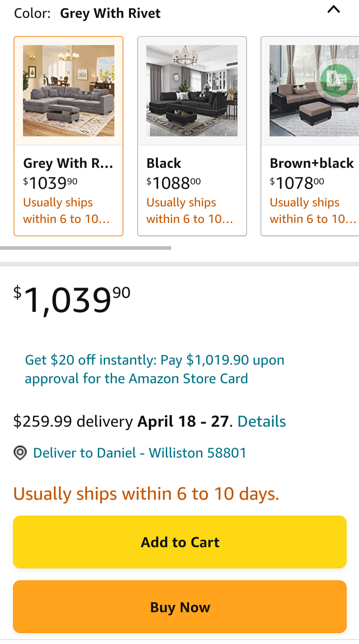Choose the 'Grey With R...' color label

point(68,163)
